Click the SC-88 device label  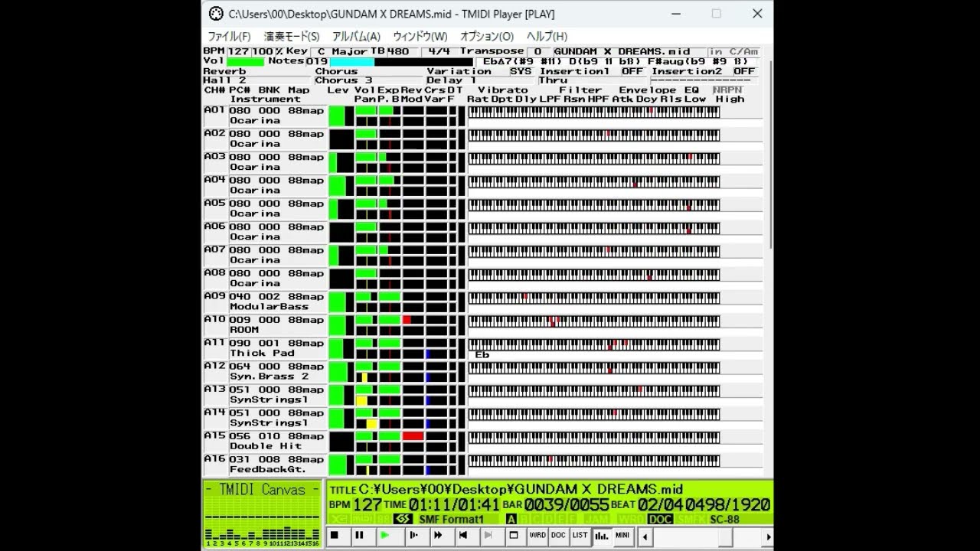725,520
